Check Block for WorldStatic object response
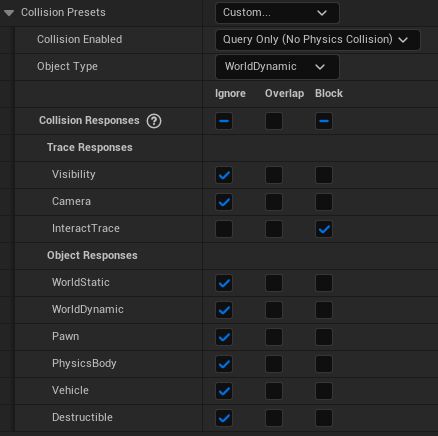The image size is (438, 436). 324,283
